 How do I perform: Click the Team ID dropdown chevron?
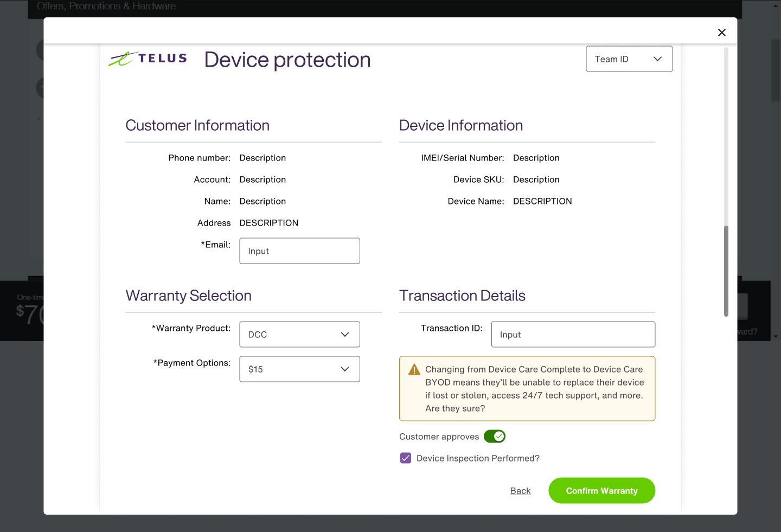pos(658,59)
